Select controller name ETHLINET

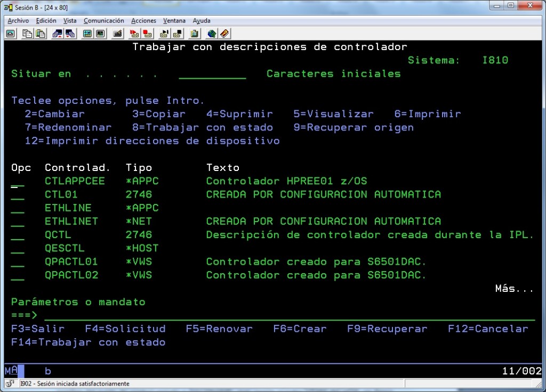pyautogui.click(x=71, y=221)
